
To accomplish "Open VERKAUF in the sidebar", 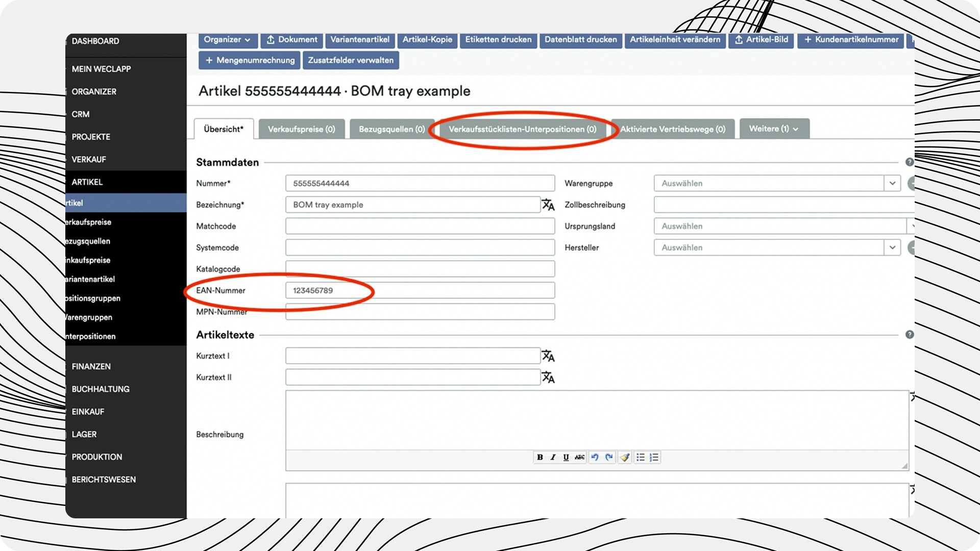I will coord(89,159).
